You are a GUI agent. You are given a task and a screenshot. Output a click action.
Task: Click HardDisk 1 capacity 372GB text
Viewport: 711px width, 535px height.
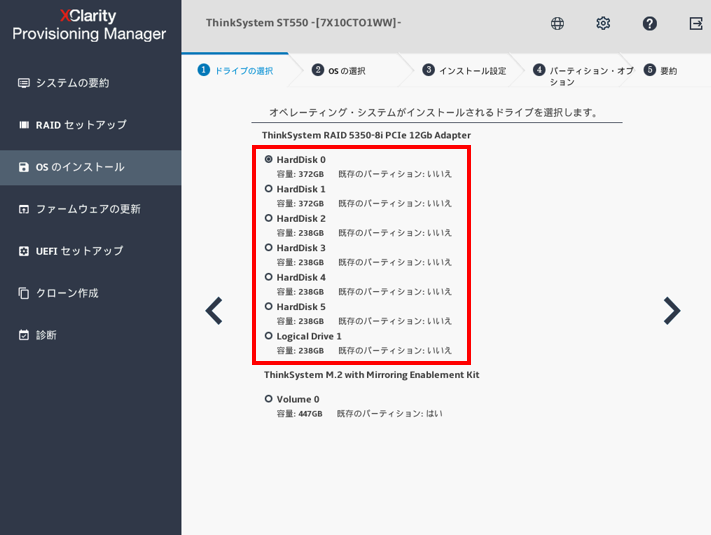click(300, 204)
